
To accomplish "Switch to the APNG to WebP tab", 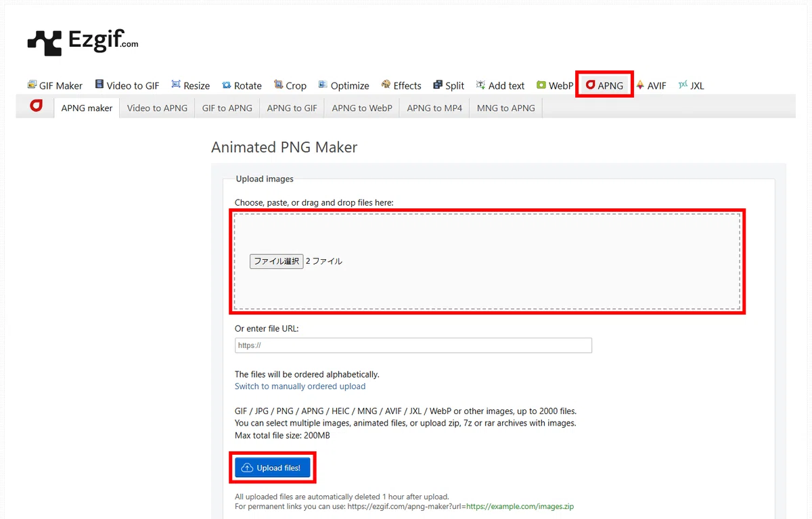I will 362,108.
